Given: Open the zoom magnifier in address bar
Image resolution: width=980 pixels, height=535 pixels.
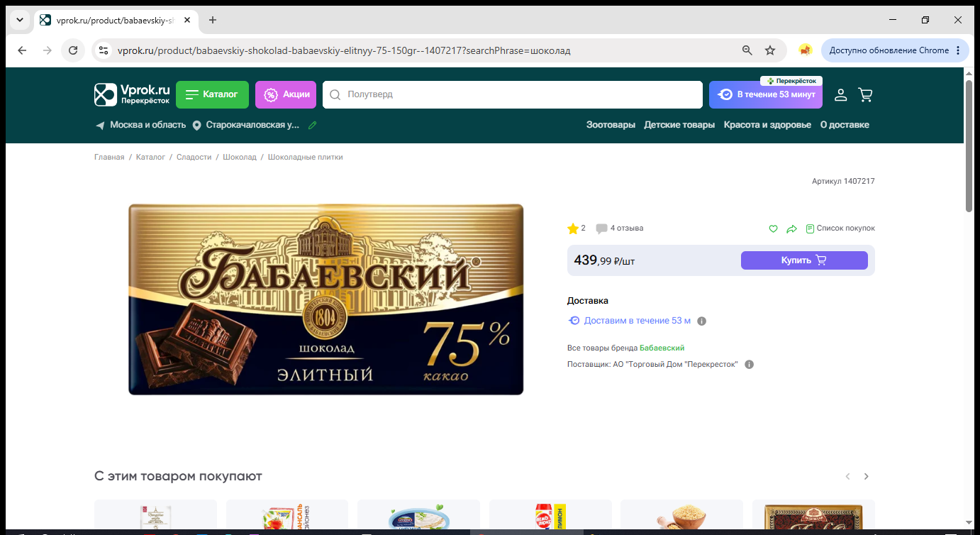Looking at the screenshot, I should [x=747, y=50].
